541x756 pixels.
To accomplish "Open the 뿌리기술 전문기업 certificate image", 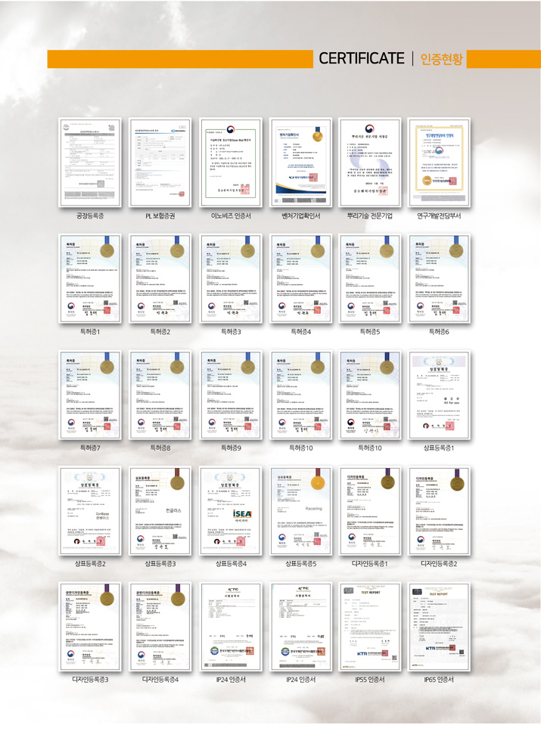I will click(370, 163).
